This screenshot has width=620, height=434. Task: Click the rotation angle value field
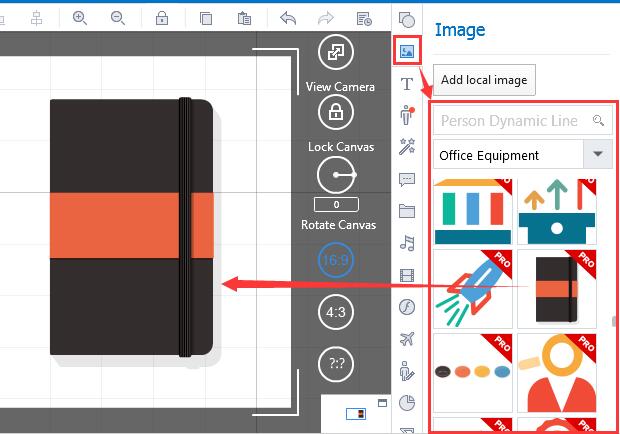(x=336, y=204)
